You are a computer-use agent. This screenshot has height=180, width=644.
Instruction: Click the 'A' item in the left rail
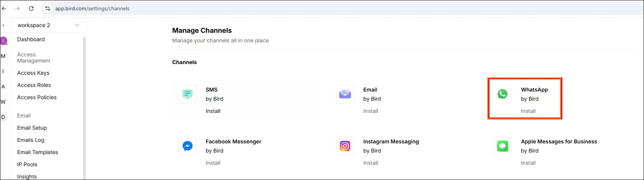click(3, 87)
